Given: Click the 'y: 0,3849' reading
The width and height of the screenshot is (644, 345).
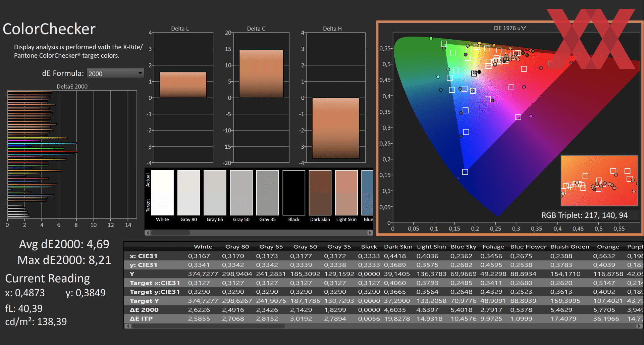Looking at the screenshot, I should tap(86, 293).
